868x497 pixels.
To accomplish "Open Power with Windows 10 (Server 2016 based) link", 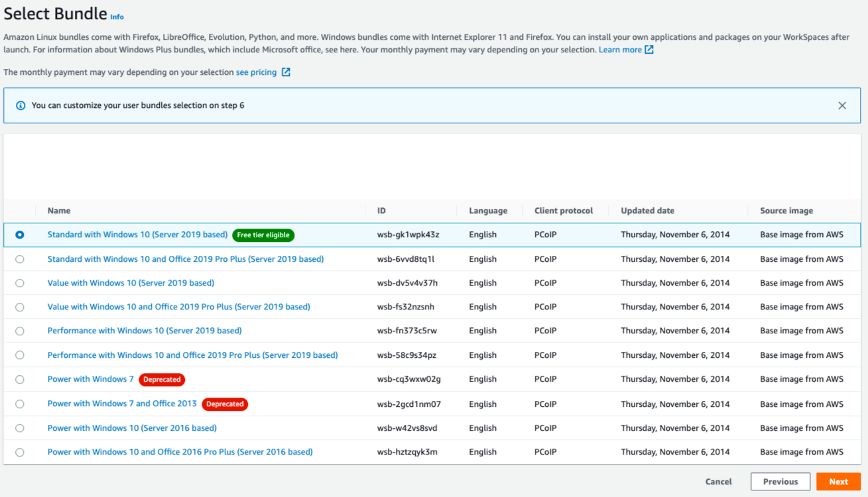I will point(132,428).
